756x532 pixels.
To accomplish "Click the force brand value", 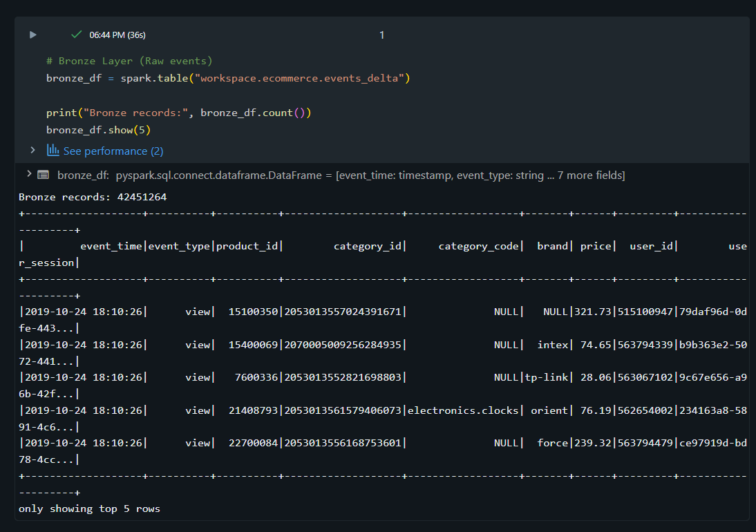I will point(553,443).
